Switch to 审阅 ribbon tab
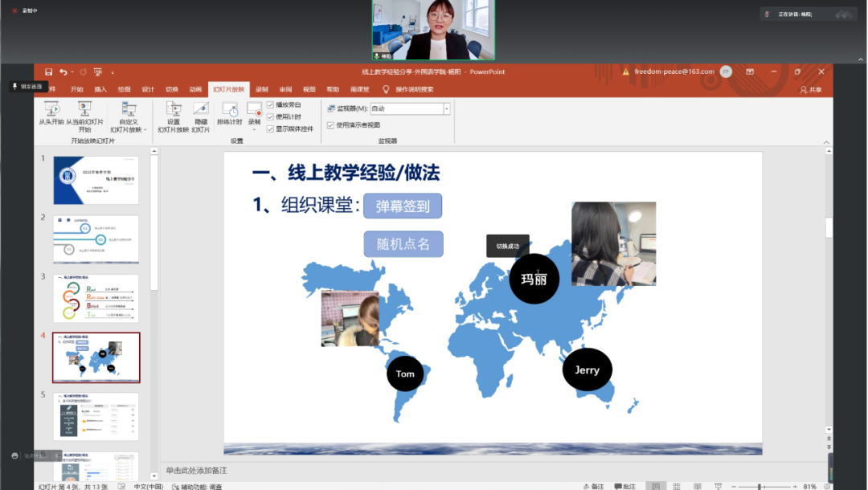The image size is (868, 490). [x=285, y=89]
